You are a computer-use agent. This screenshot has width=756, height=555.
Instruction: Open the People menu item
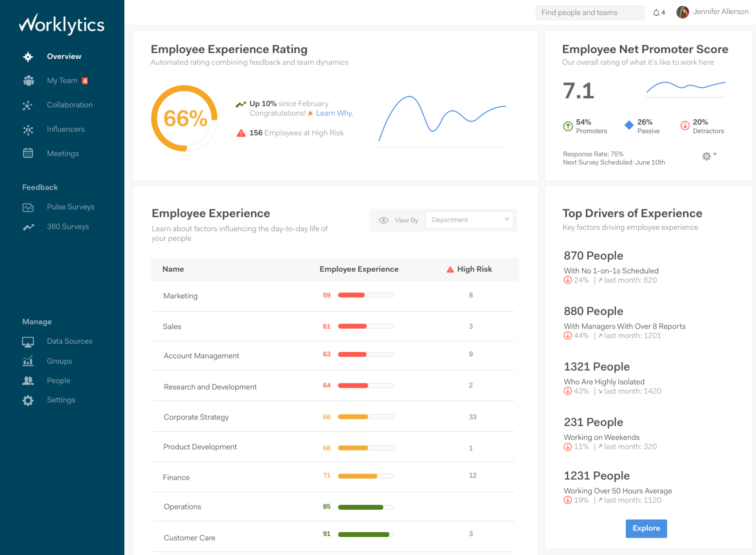58,381
